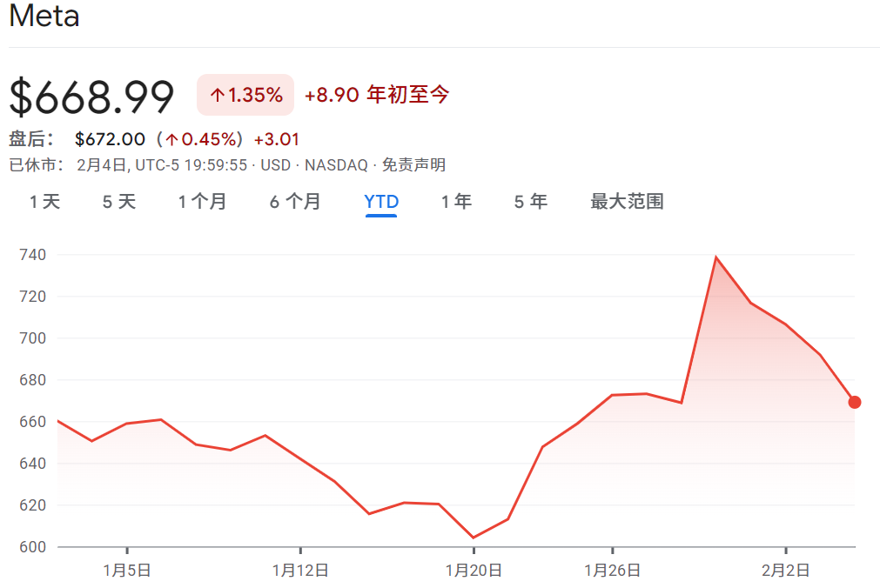Open the 1个月 chart range
The image size is (880, 588).
tap(203, 202)
